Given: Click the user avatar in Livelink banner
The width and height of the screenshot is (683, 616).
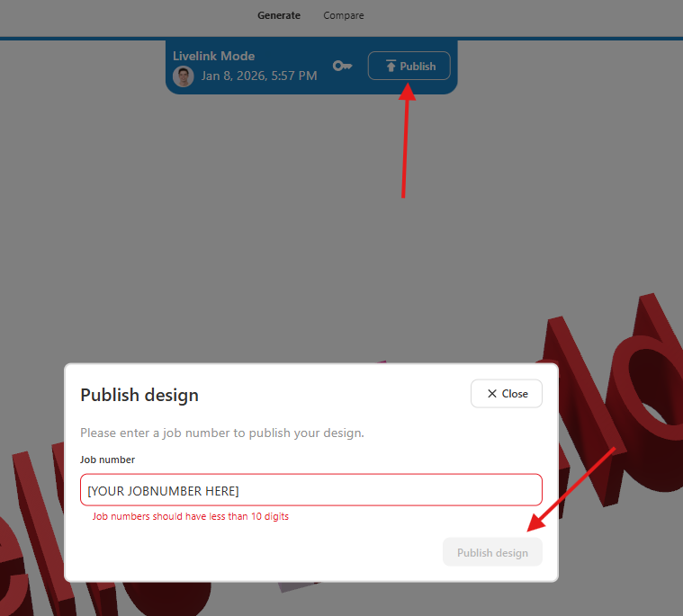Looking at the screenshot, I should [x=183, y=76].
